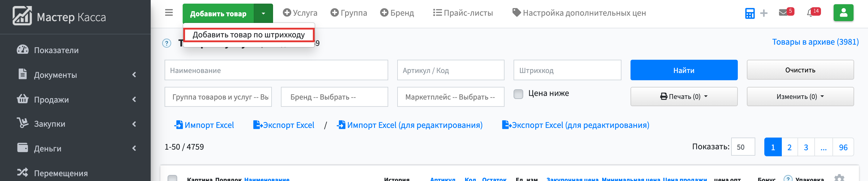Click the pagination ellipsis button
Image resolution: width=868 pixels, height=181 pixels.
pos(823,147)
